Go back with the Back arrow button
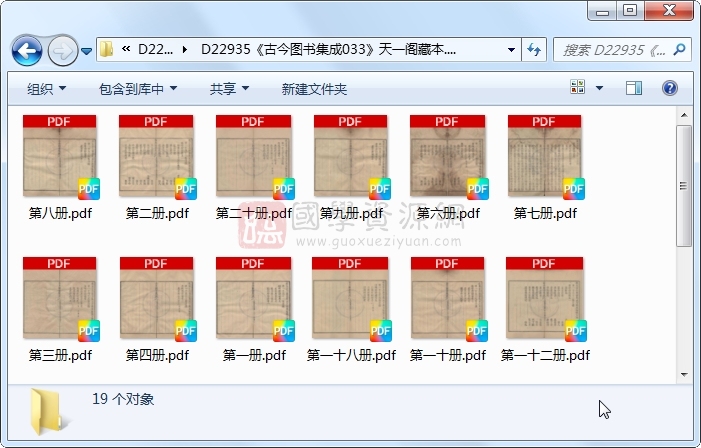701x448 pixels. tap(27, 51)
